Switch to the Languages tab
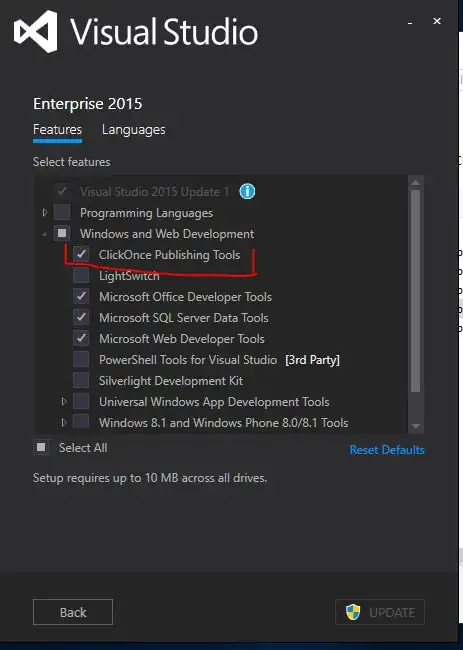Screen dimensions: 463x650 click(x=133, y=130)
